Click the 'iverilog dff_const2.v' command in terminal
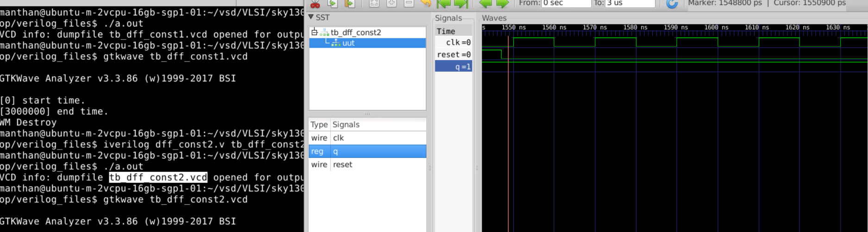The image size is (868, 232). click(x=164, y=144)
